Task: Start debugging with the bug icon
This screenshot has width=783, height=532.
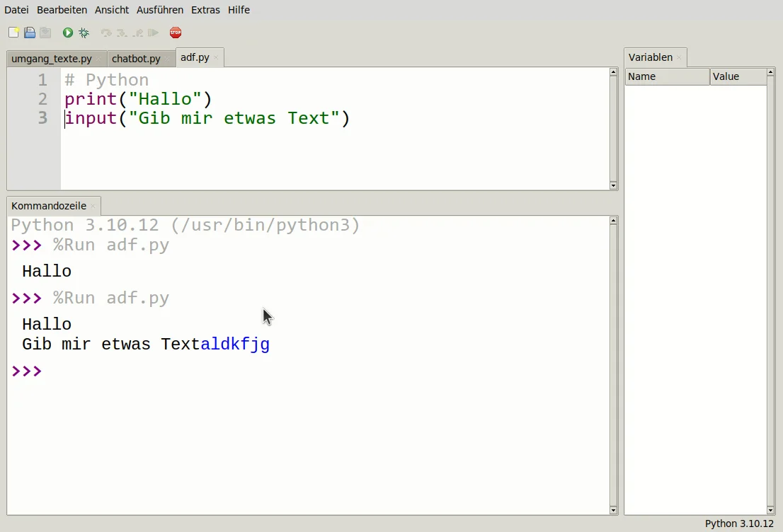Action: click(x=84, y=33)
